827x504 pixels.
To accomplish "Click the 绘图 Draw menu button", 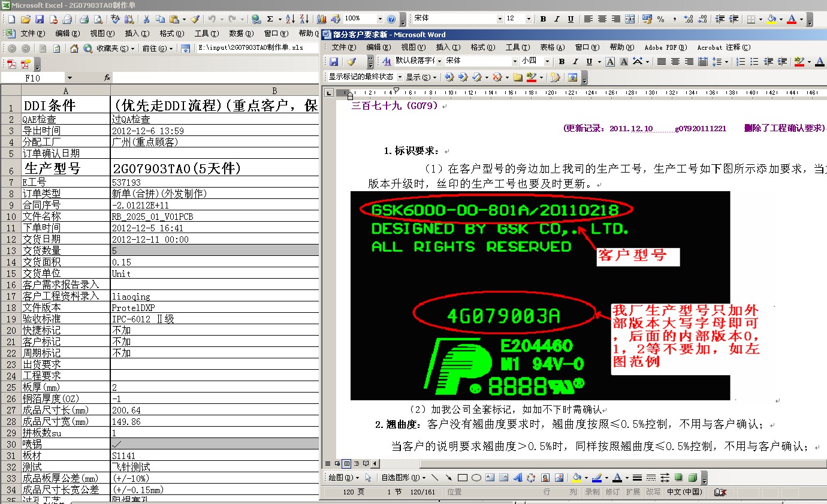I will 344,478.
